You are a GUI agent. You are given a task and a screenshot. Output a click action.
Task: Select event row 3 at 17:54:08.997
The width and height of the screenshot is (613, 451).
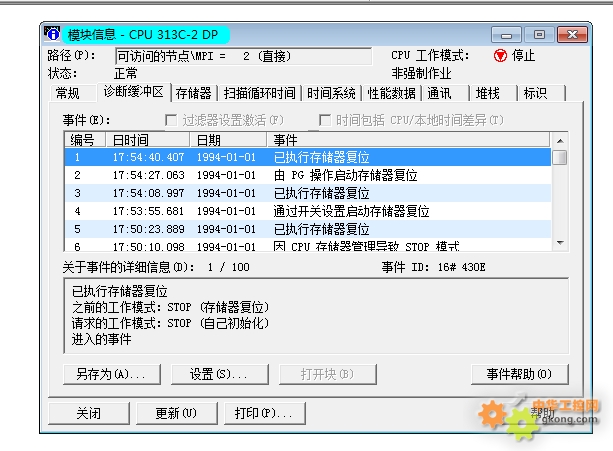coord(308,193)
